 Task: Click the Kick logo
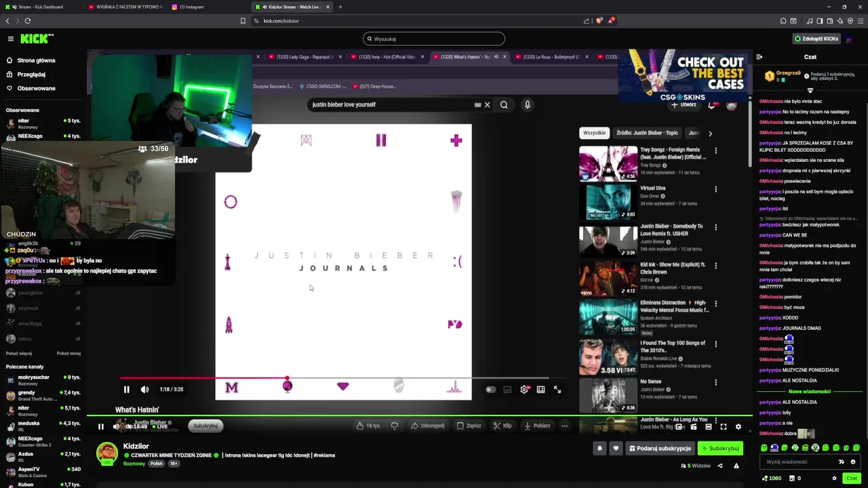pyautogui.click(x=37, y=39)
